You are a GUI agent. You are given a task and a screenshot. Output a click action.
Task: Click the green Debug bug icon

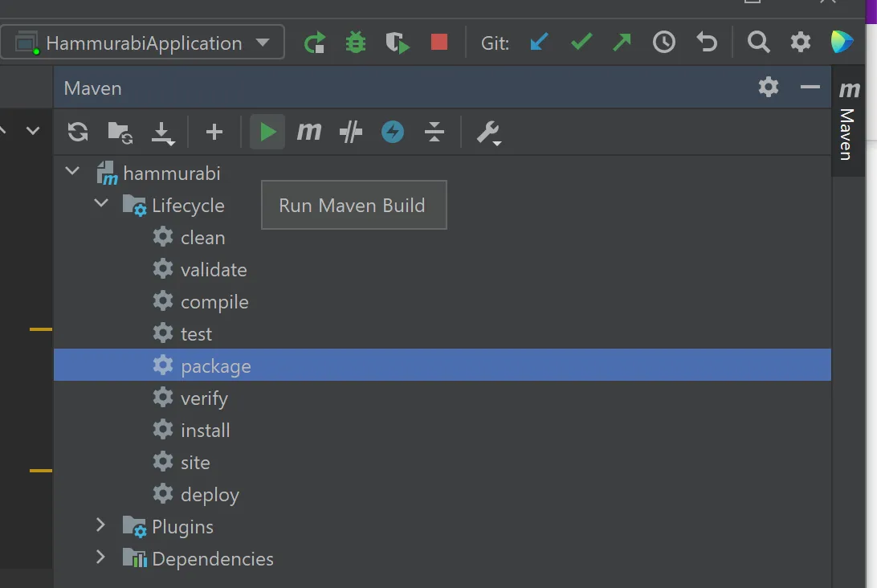(356, 43)
